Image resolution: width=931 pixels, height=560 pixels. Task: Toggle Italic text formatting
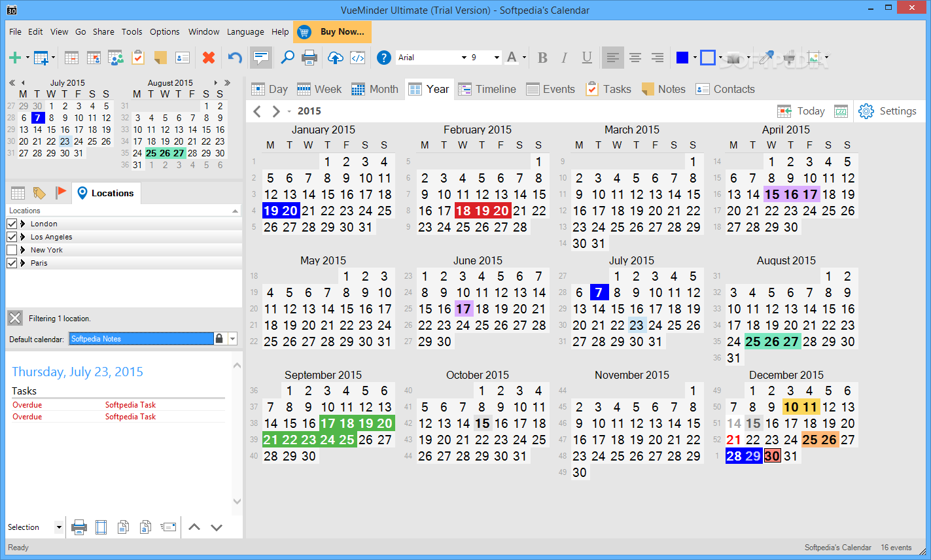pos(564,58)
